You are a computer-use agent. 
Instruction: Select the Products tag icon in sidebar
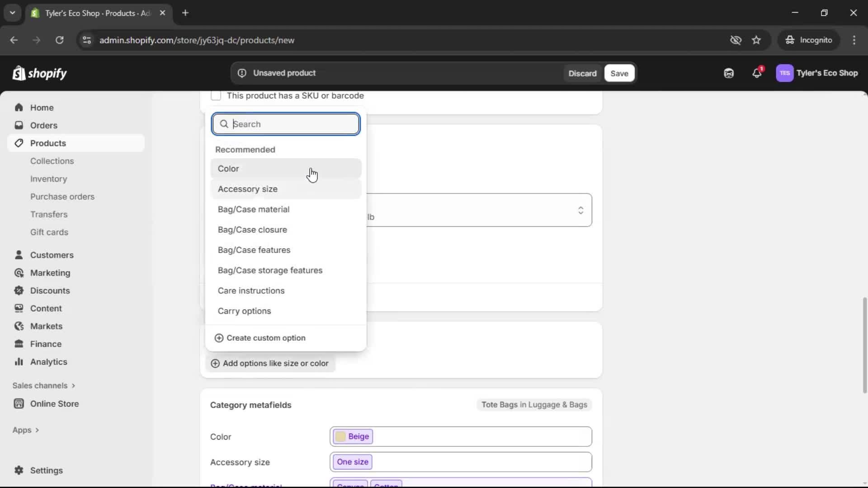[18, 143]
